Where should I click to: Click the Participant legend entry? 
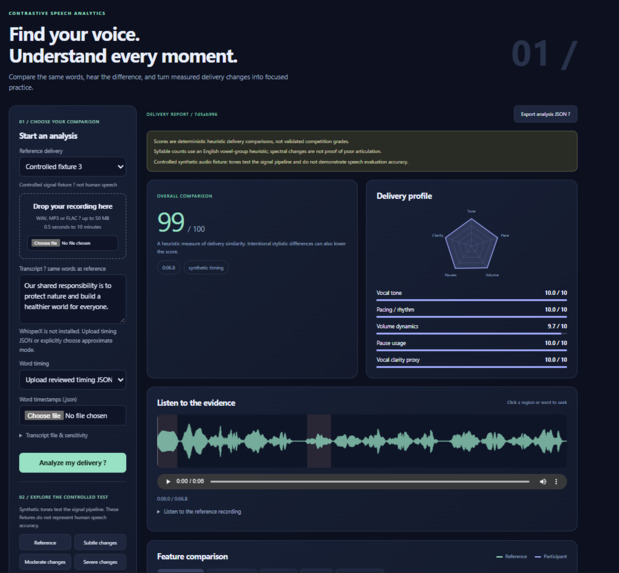[551, 556]
